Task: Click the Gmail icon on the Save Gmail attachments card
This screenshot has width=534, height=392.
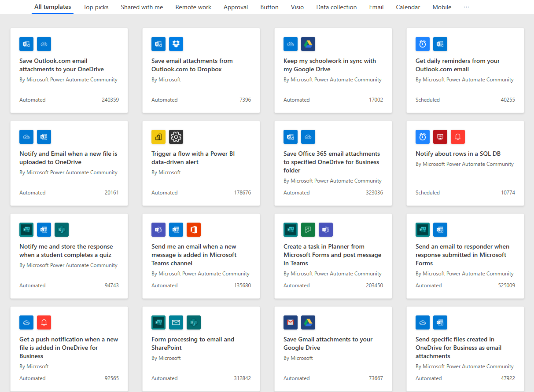Action: [x=291, y=322]
